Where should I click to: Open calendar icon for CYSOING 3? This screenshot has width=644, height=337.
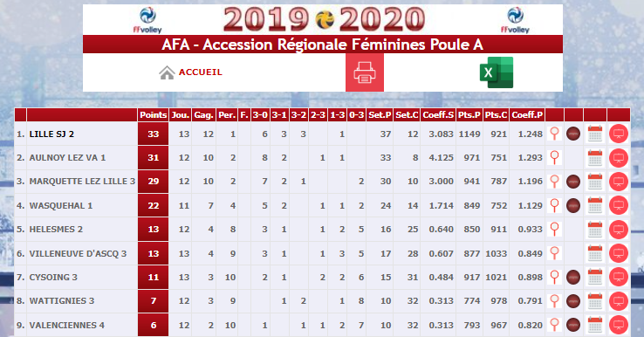point(595,277)
